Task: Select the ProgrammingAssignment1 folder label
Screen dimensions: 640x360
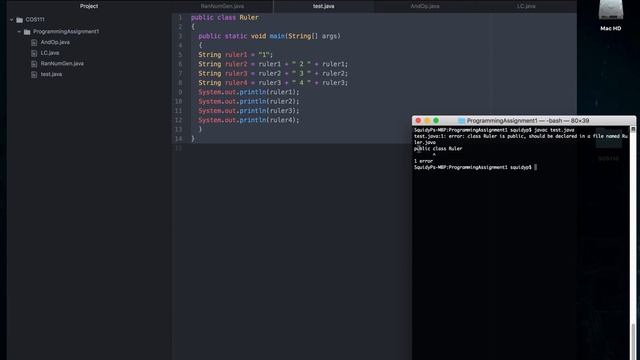Action: coord(66,31)
